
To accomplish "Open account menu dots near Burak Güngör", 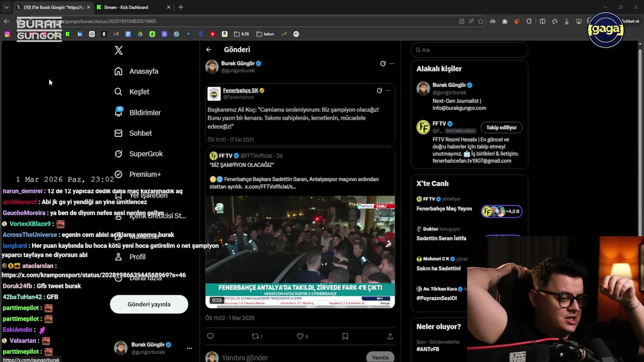I will tap(190, 348).
